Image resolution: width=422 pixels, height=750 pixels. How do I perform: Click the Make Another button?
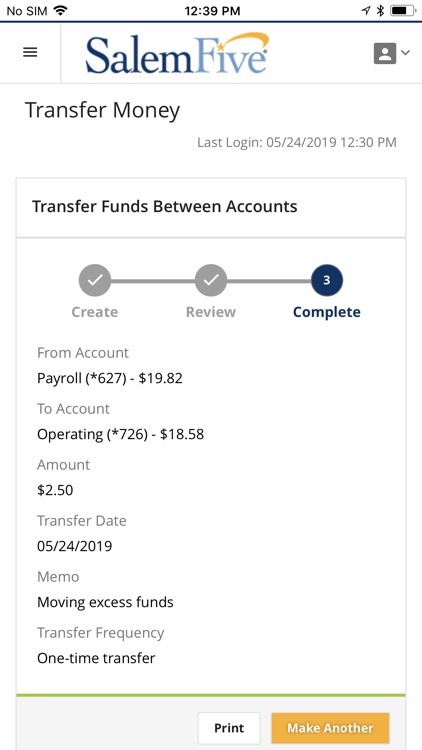tap(330, 728)
